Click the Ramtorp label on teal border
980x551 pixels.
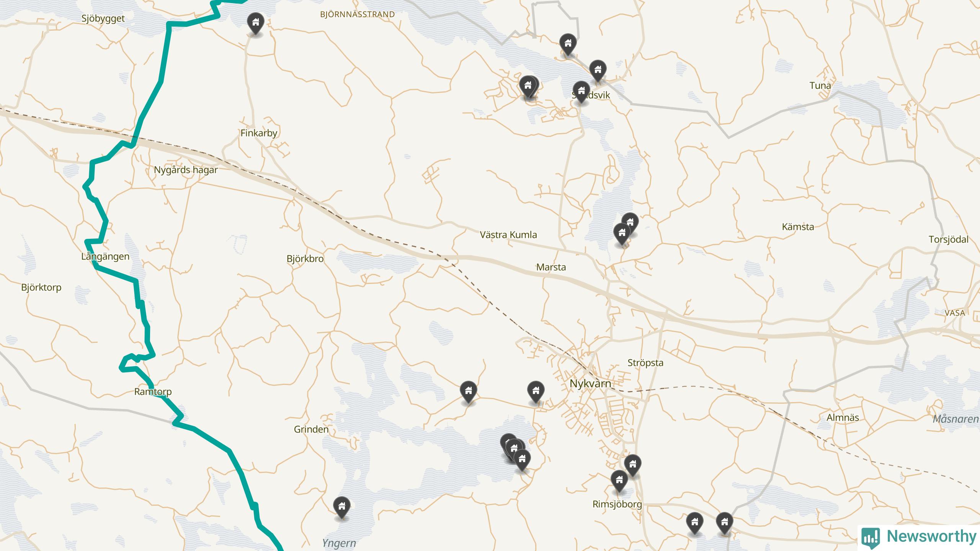point(153,392)
